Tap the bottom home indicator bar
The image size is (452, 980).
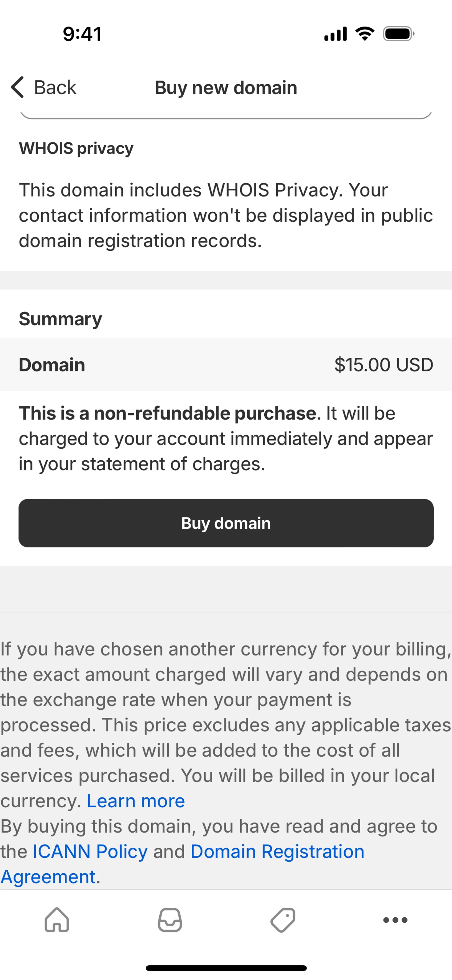click(226, 968)
